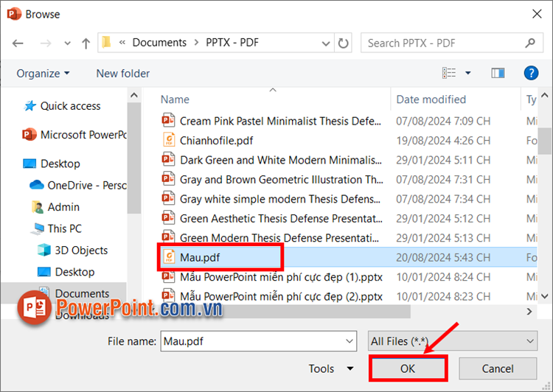The height and width of the screenshot is (392, 553).
Task: Click the PowerPoint icon of Cream Pink Pastel file
Action: coord(168,120)
